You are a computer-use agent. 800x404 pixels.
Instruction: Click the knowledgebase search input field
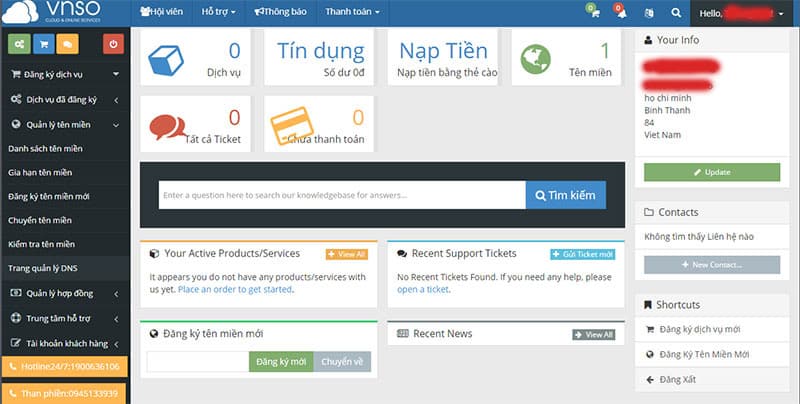tap(342, 195)
